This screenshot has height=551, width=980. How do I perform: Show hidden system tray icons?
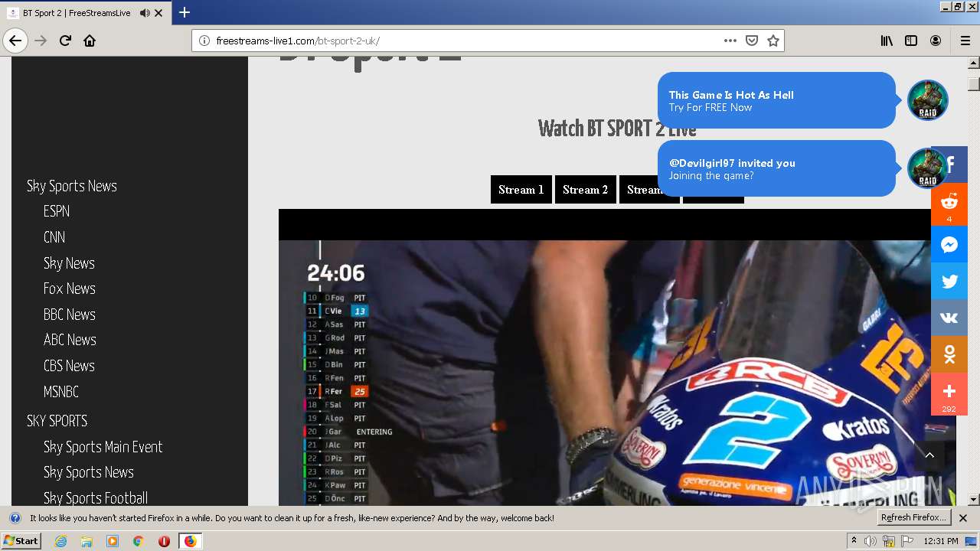point(854,541)
